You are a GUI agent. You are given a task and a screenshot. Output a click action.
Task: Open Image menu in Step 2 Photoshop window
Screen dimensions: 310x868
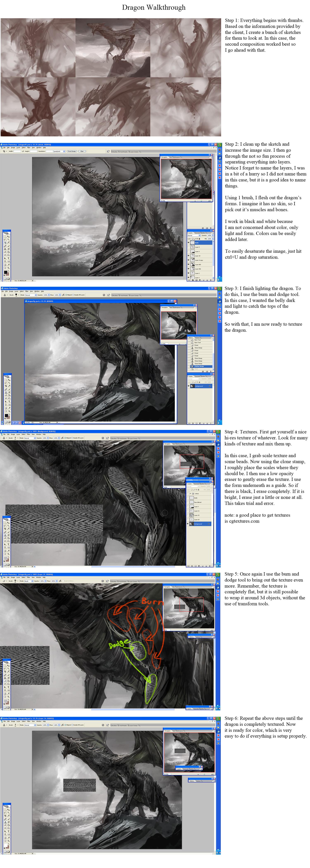(x=13, y=148)
